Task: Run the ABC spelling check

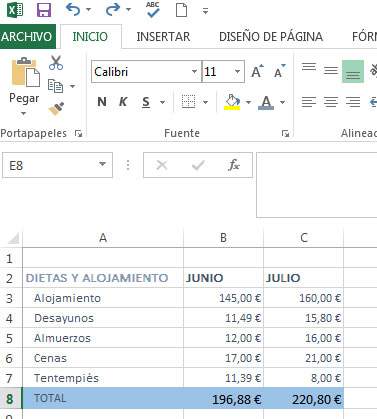Action: (153, 10)
